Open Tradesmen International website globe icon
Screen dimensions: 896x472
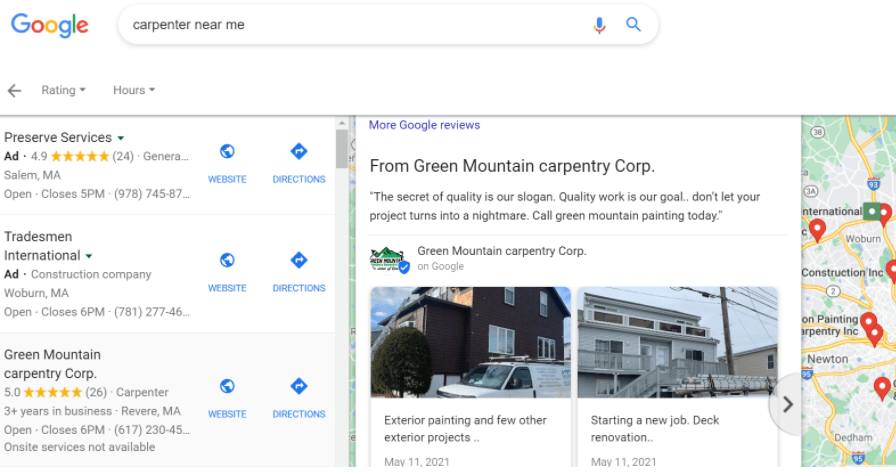[227, 260]
